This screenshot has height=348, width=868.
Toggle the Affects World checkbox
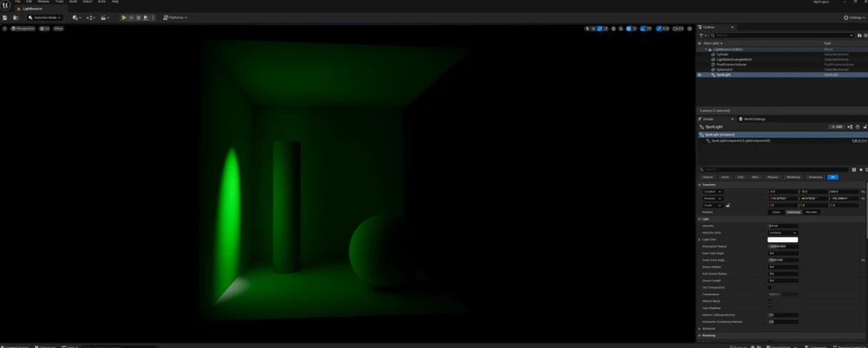click(x=770, y=301)
